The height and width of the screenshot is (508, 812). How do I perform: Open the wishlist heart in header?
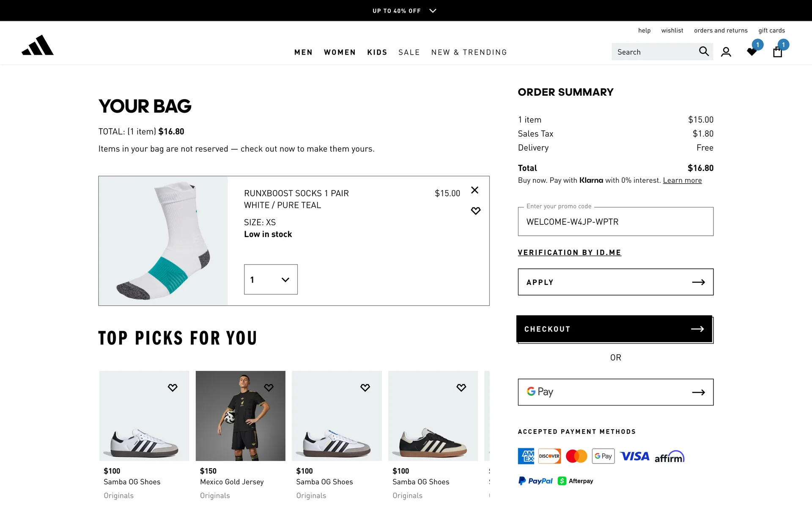point(752,52)
